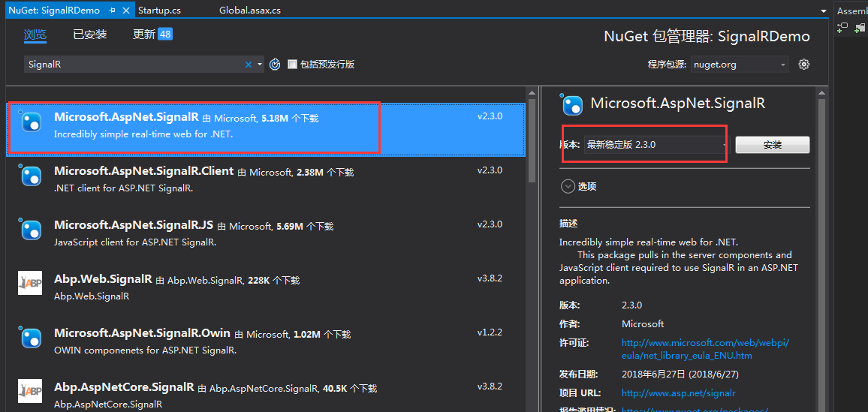Click the Microsoft.AspNet.SignalR.Client package icon
The image size is (868, 412).
coord(31,176)
